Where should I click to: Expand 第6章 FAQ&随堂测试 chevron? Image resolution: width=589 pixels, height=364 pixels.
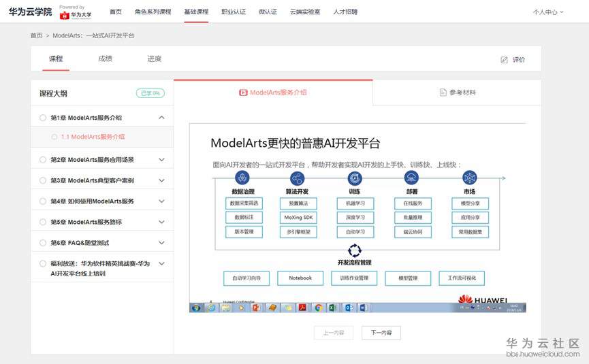pyautogui.click(x=161, y=243)
